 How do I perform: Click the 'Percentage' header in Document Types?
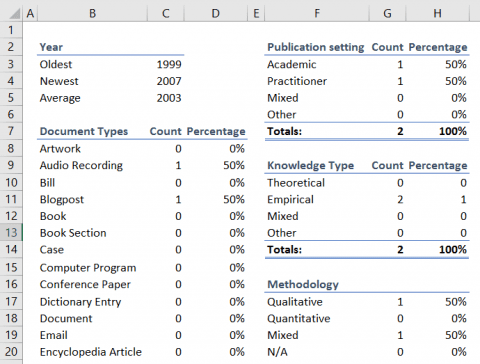pyautogui.click(x=216, y=131)
